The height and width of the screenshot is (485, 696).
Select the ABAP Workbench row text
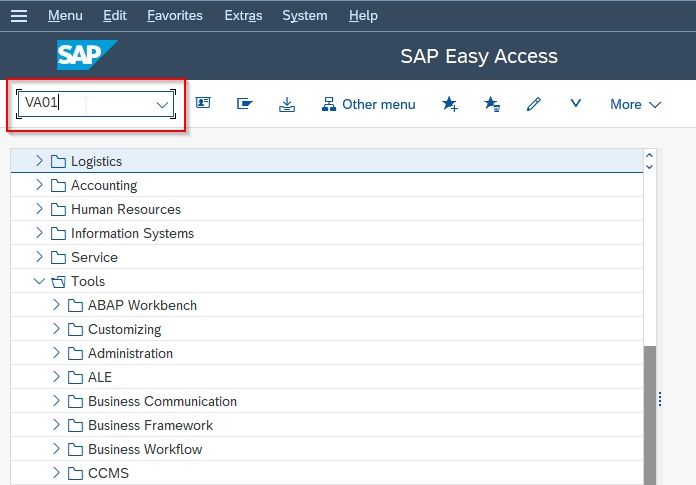click(x=142, y=305)
